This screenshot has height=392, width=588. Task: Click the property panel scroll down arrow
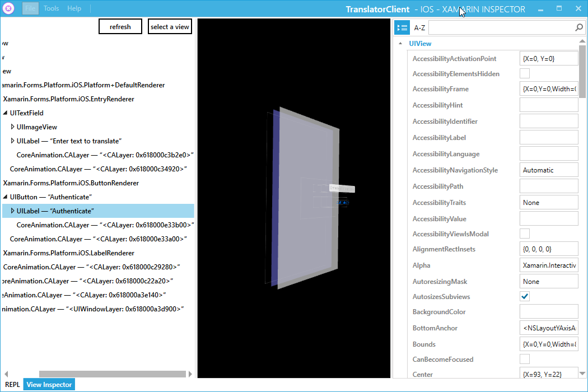(582, 374)
